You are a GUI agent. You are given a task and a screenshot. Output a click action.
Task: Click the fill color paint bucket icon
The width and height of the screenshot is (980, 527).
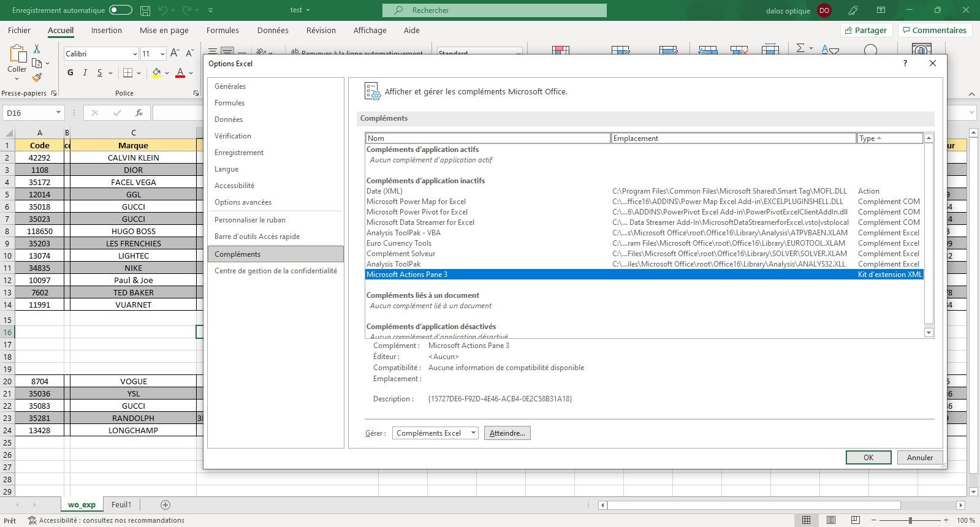tap(156, 73)
